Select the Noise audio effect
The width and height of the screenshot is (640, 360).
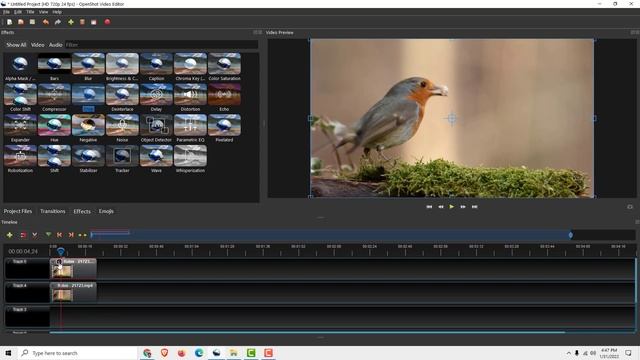(x=122, y=128)
